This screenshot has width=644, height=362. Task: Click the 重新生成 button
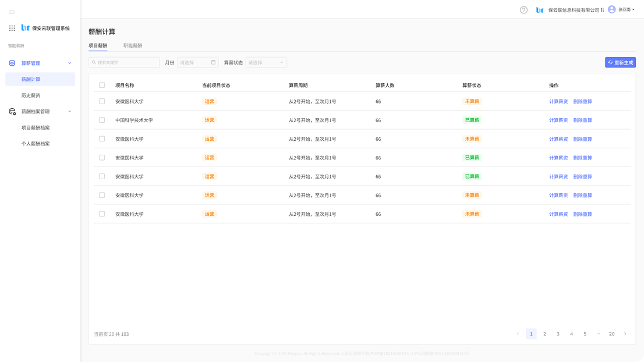pyautogui.click(x=620, y=62)
